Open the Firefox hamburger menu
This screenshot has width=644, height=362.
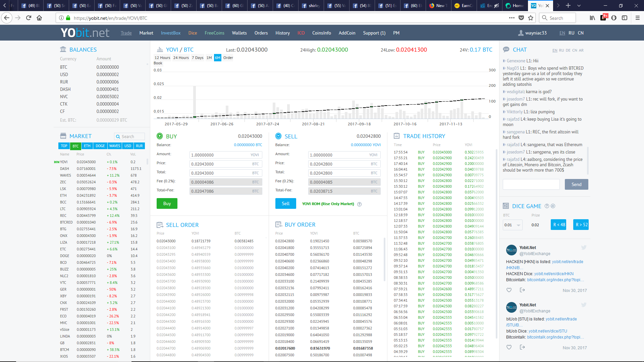(638, 18)
